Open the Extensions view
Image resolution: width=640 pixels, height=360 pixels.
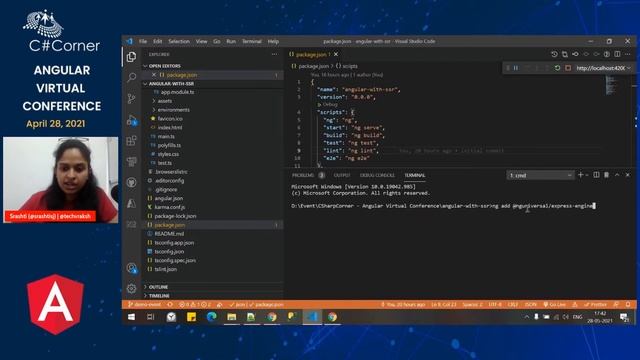coord(131,141)
